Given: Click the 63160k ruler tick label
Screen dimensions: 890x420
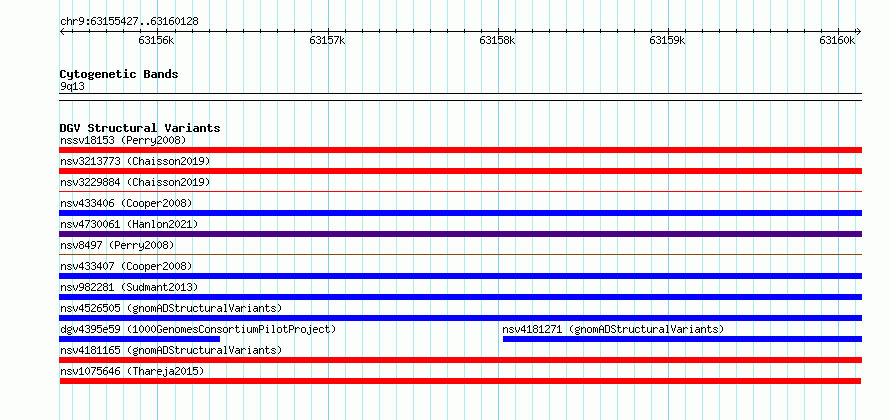Looking at the screenshot, I should pyautogui.click(x=837, y=40).
